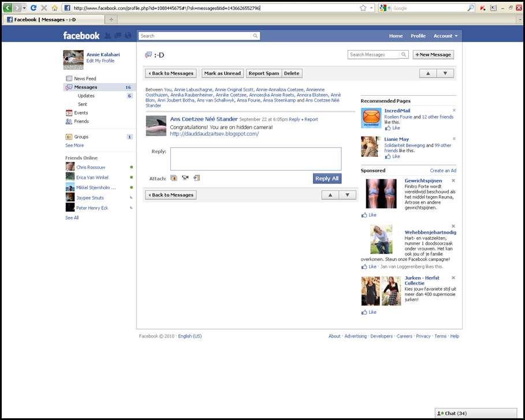The height and width of the screenshot is (420, 525).
Task: Click the Search Messages input field
Action: [374, 54]
